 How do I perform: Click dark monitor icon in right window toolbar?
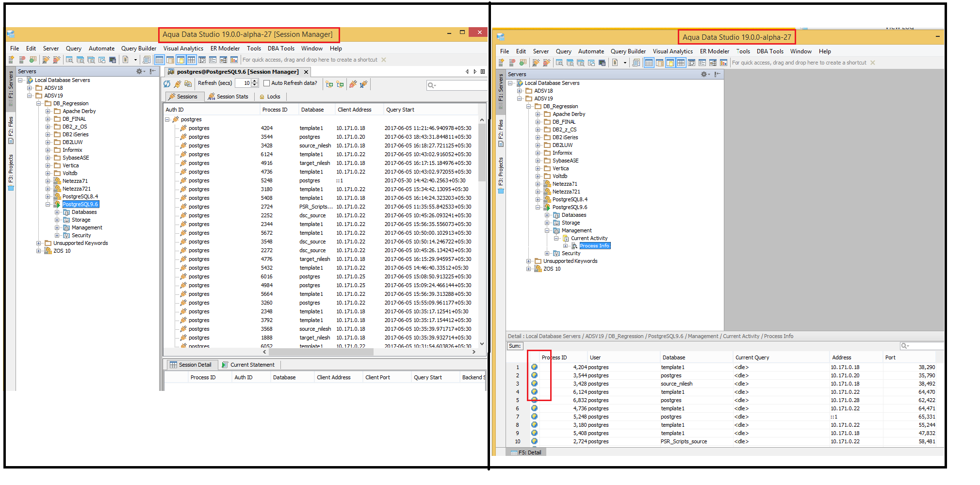[602, 63]
